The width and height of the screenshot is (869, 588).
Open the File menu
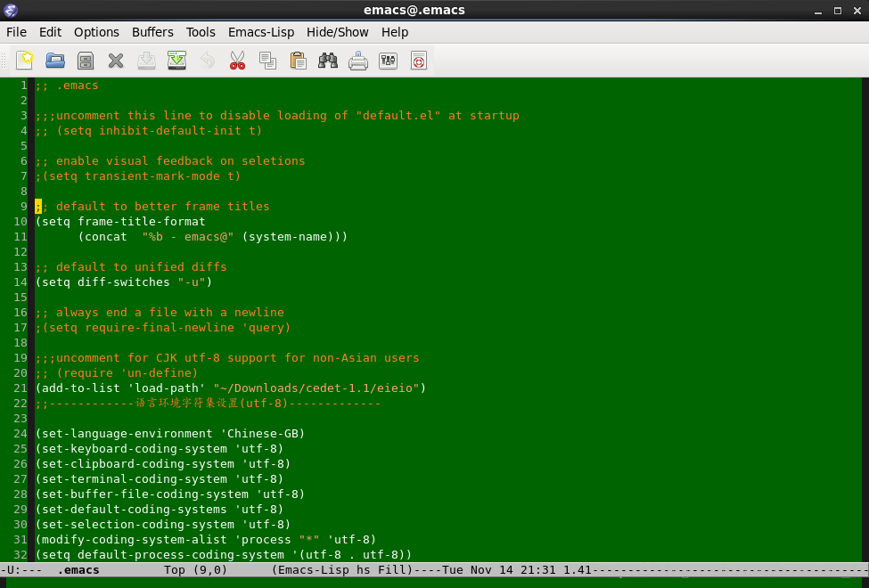[x=17, y=32]
